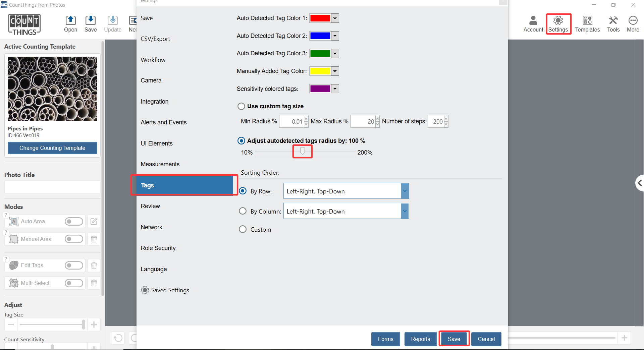Open the By Row sorting order dropdown

coord(405,191)
